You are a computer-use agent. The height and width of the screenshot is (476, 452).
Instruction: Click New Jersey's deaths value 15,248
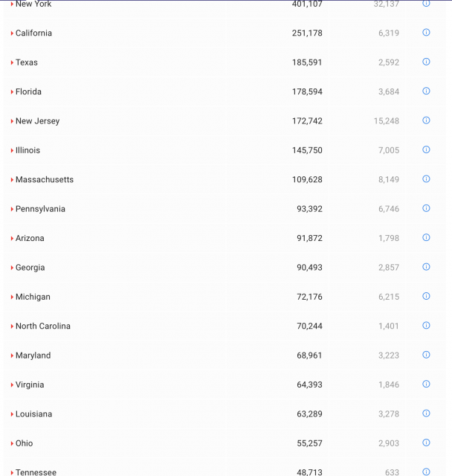tap(386, 121)
